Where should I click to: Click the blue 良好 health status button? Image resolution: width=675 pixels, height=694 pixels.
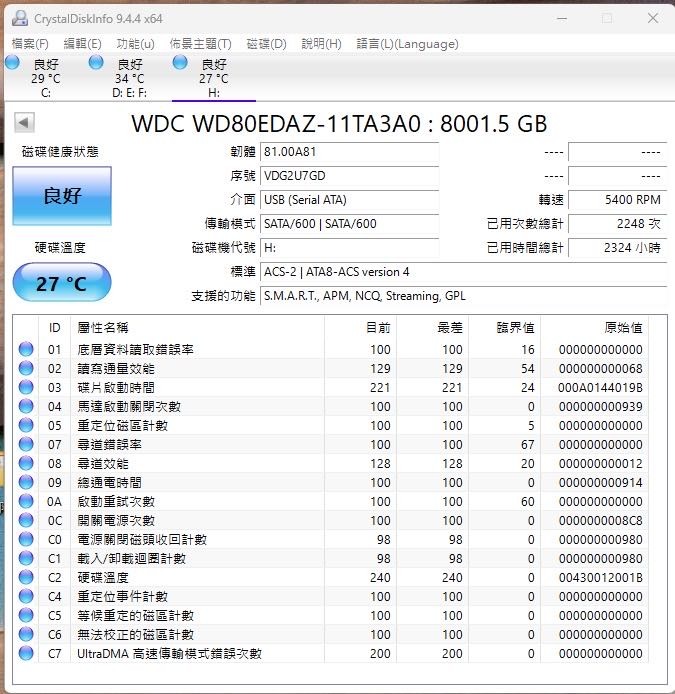[62, 196]
